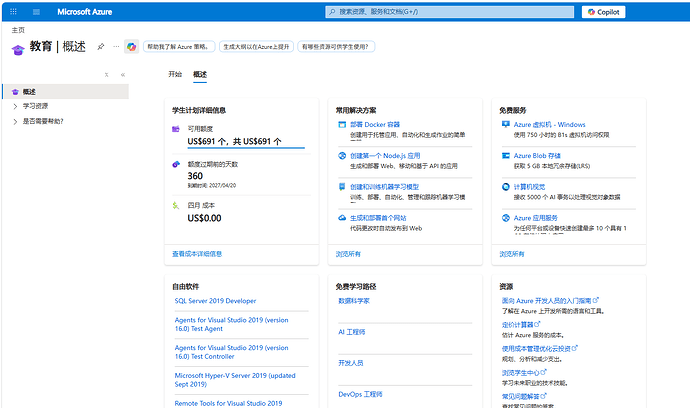Open 定价计算器 resource link

[521, 325]
